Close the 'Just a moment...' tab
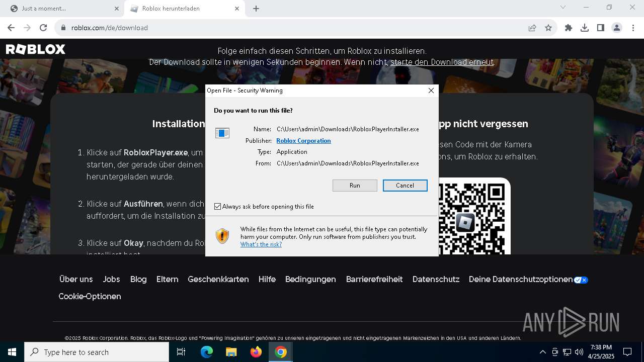Screen dimensions: 644x362 coord(117,9)
